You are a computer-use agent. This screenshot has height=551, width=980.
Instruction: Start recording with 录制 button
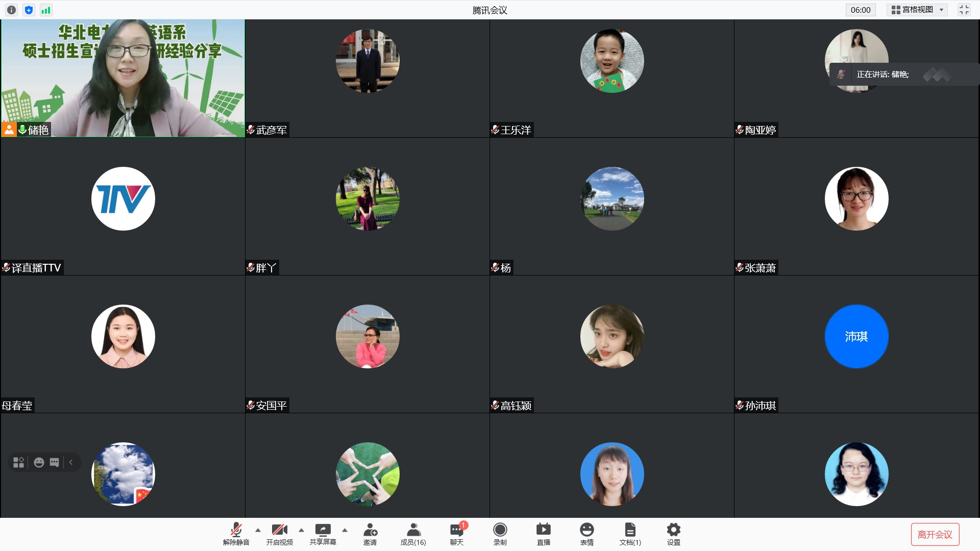pyautogui.click(x=500, y=534)
